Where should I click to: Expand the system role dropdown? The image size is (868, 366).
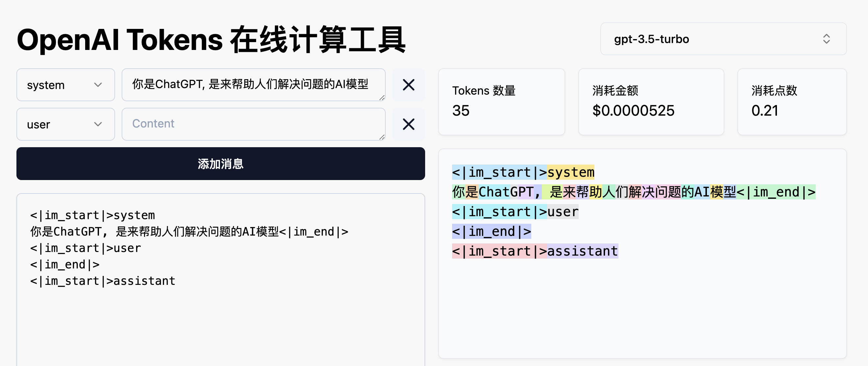pos(65,85)
